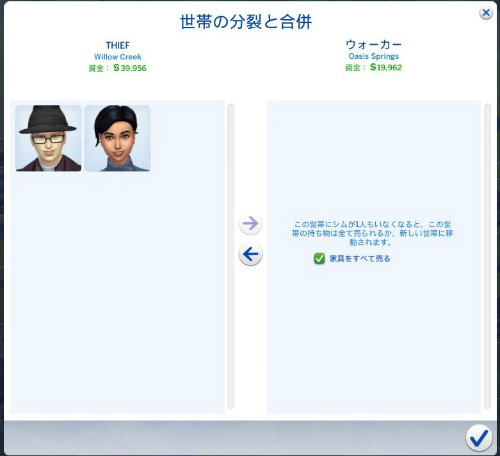Viewport: 500px width, 456px height.
Task: Click the left arrow to move Sim back
Action: click(250, 254)
